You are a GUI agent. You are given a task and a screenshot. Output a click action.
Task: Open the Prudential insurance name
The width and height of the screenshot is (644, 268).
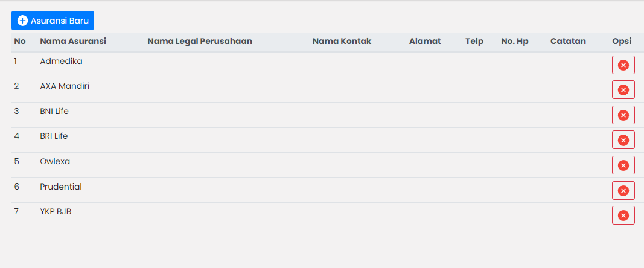pos(61,187)
